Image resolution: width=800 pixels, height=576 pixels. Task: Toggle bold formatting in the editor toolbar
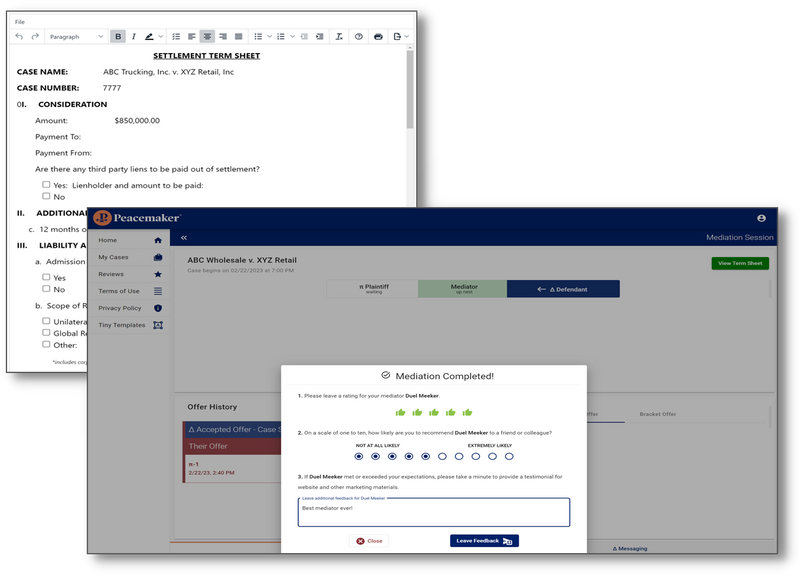click(118, 36)
